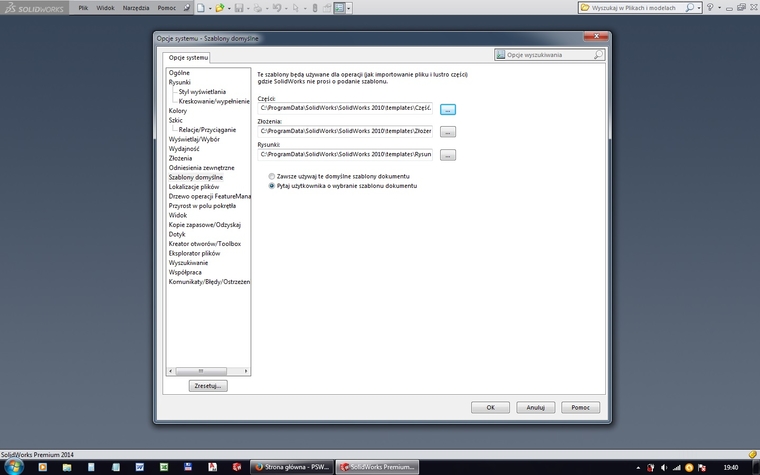Pin the menu bar with pushpin icon
The image size is (760, 475).
[187, 8]
